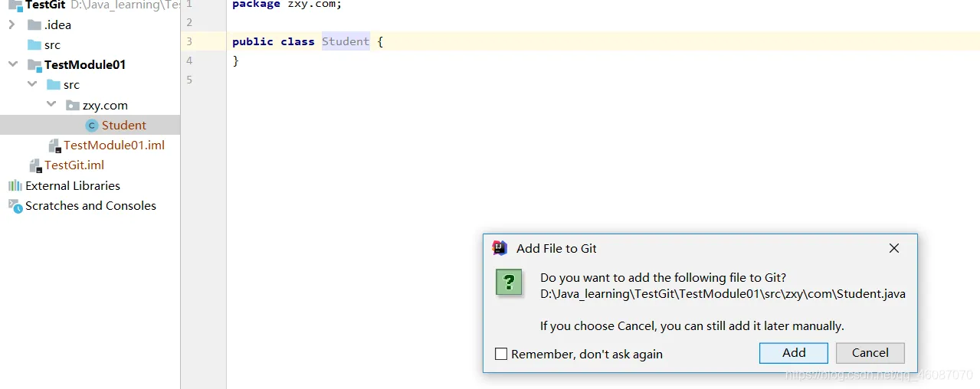Click the IntelliJ logo in dialog title

point(500,247)
